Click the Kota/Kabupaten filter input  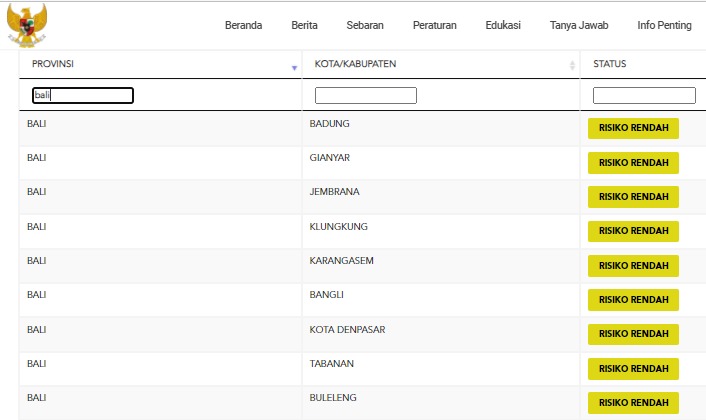pyautogui.click(x=365, y=96)
